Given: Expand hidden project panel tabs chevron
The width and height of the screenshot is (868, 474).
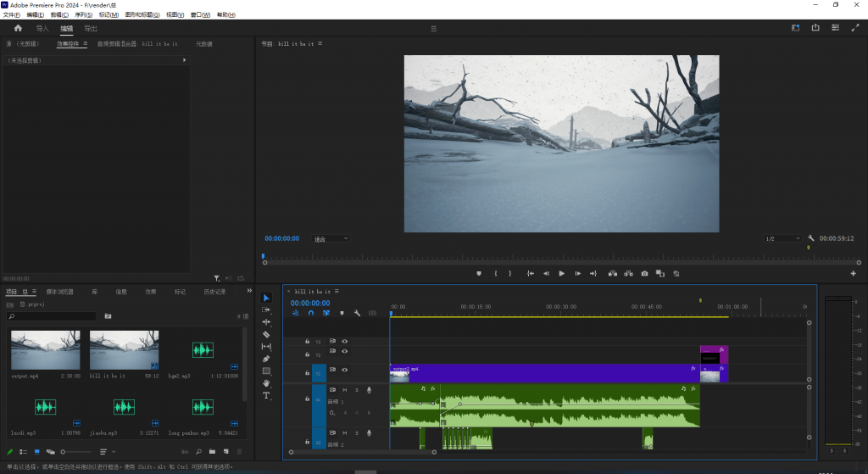Looking at the screenshot, I should point(248,291).
